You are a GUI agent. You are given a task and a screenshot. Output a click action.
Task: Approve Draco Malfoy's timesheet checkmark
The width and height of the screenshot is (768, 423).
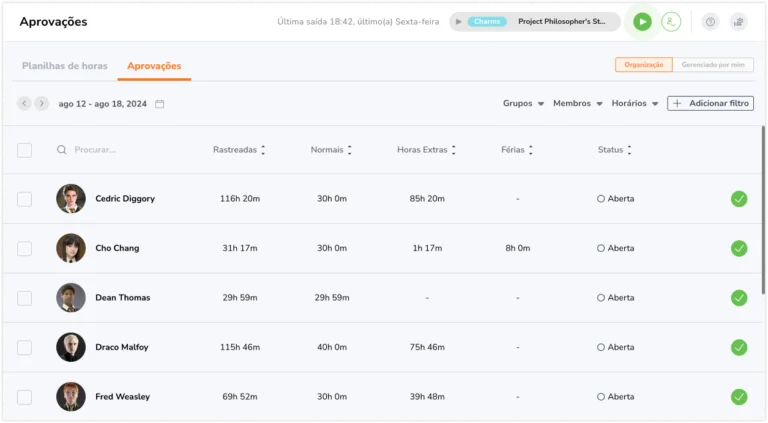(739, 347)
